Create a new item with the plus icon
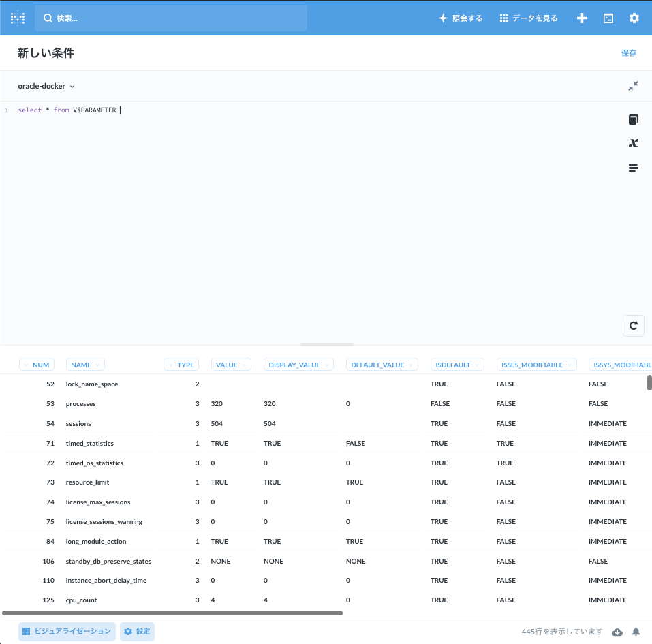 pos(582,18)
